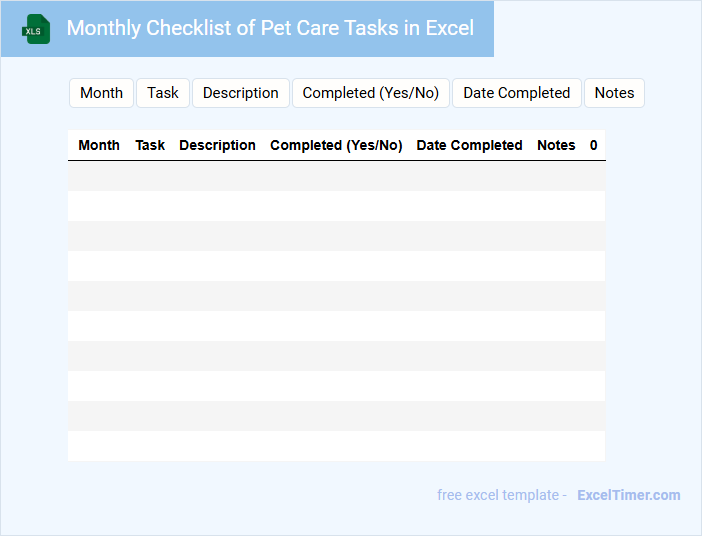
Task: Click the free excel template footer text
Action: [x=501, y=495]
